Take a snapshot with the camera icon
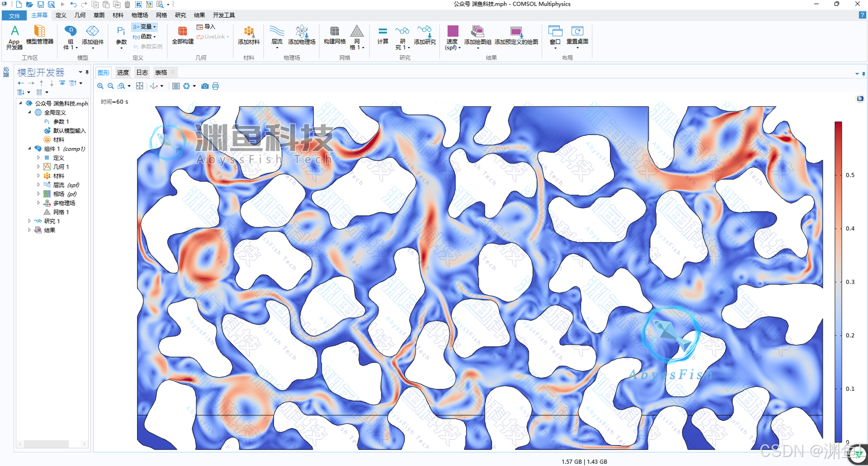Image resolution: width=868 pixels, height=466 pixels. point(205,86)
